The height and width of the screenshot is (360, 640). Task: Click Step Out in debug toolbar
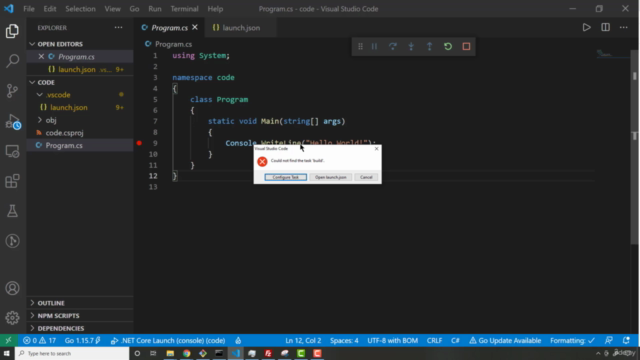(429, 47)
